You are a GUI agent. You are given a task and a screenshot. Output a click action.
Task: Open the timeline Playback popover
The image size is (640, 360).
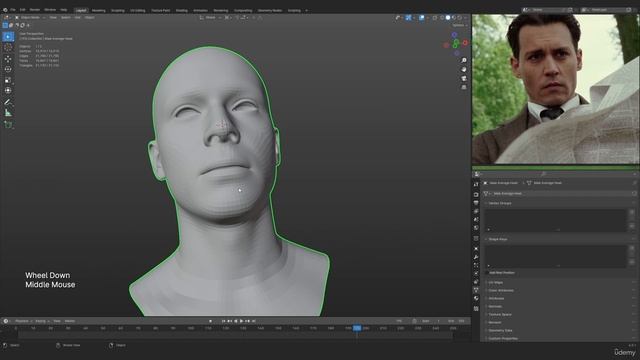23,321
